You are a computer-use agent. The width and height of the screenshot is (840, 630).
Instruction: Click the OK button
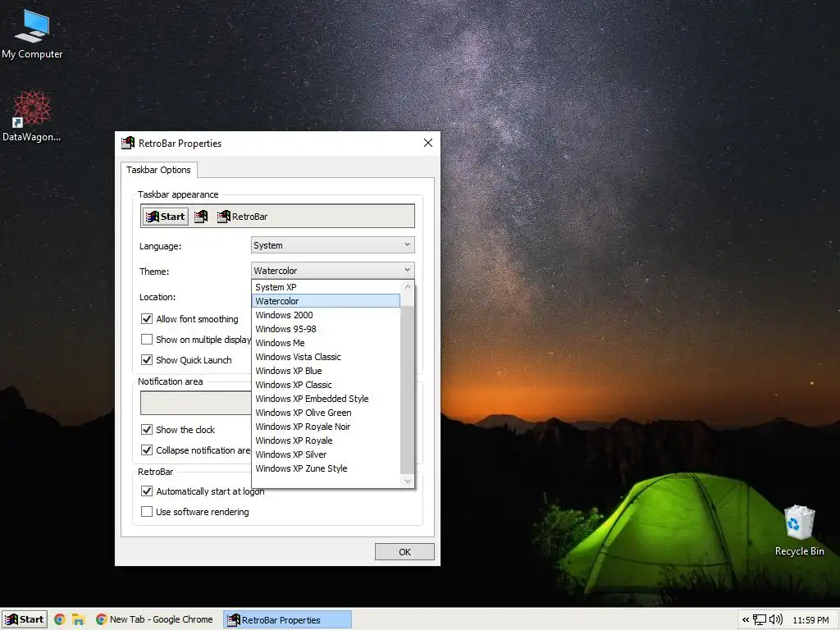point(404,552)
